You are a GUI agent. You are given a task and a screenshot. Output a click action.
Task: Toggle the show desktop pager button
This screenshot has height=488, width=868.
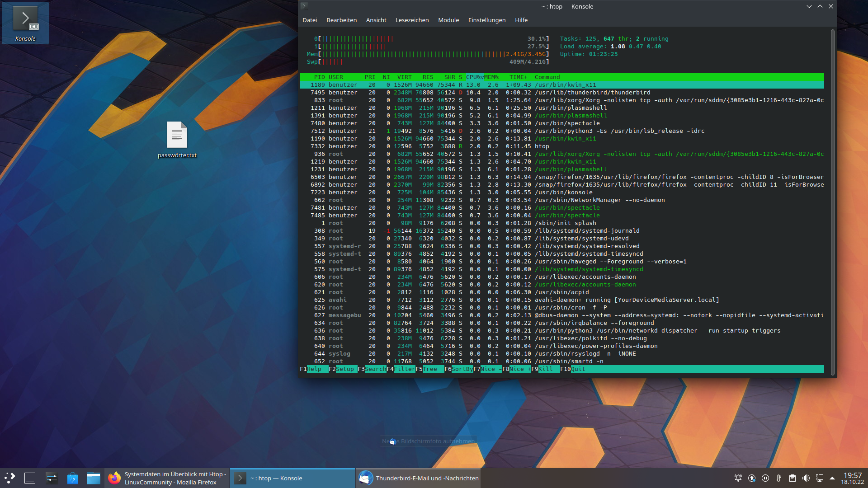(x=30, y=478)
